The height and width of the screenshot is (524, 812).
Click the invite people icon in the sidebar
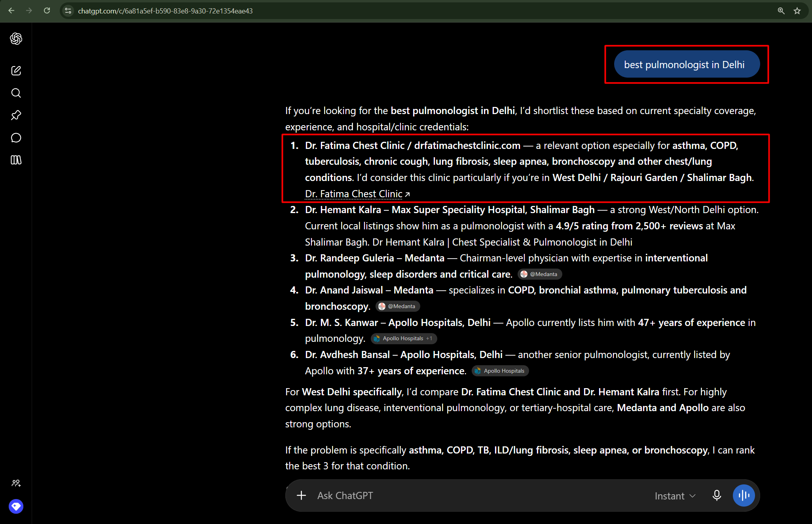tap(16, 483)
